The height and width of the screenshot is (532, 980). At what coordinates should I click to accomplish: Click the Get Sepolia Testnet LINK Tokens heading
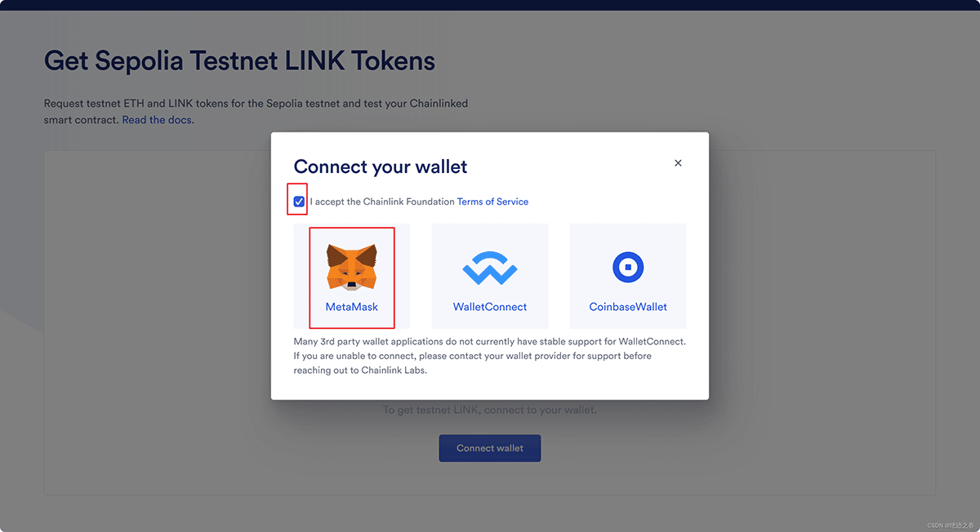(239, 61)
